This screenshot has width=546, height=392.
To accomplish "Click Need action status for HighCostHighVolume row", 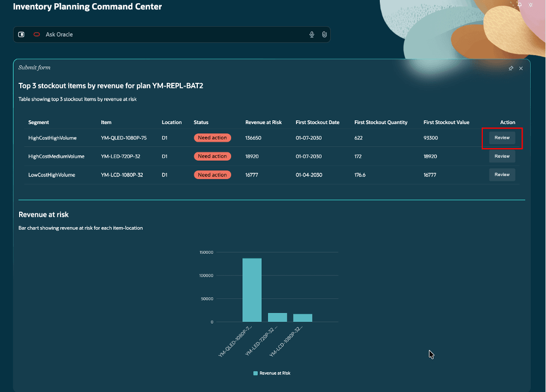I will (213, 138).
